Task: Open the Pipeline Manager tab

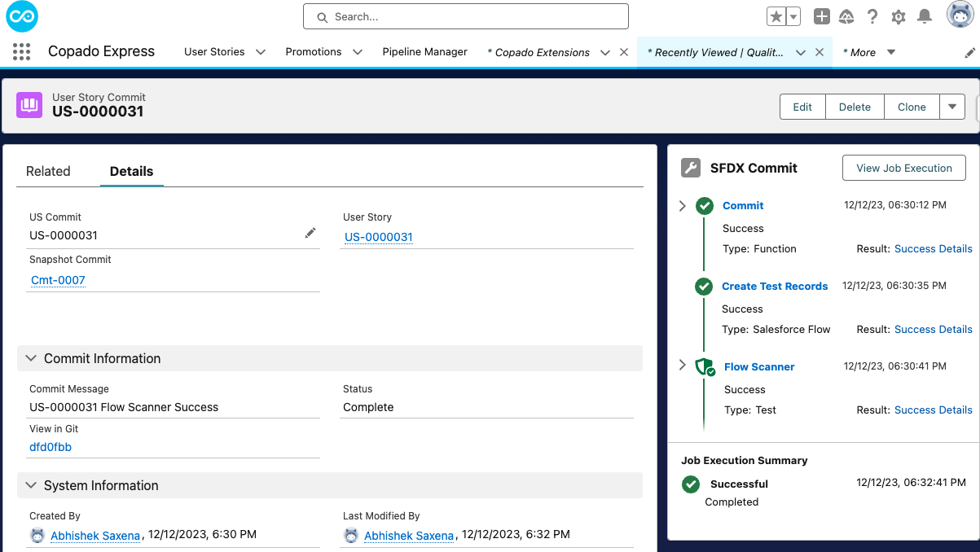Action: (425, 52)
